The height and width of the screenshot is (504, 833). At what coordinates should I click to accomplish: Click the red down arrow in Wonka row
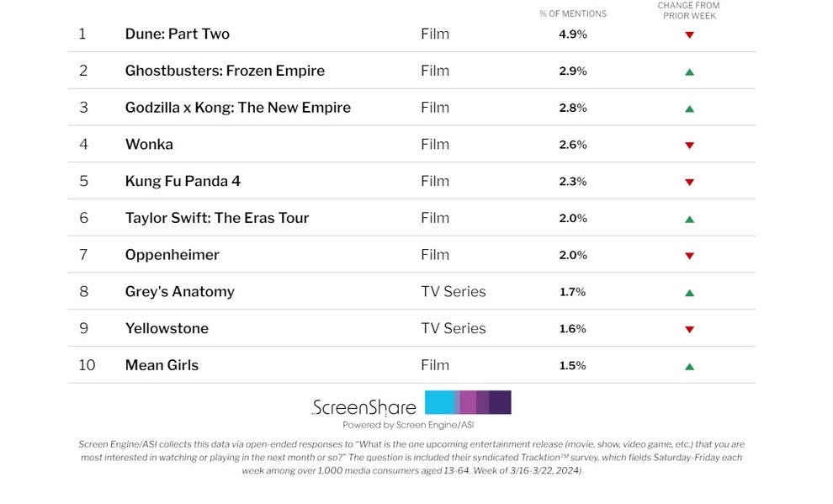coord(690,146)
